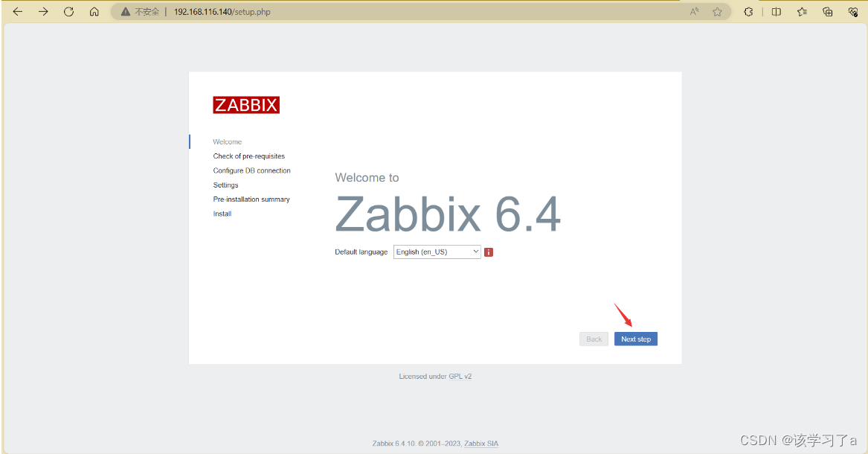This screenshot has width=868, height=454.
Task: Open the browser extensions icon
Action: pyautogui.click(x=748, y=12)
